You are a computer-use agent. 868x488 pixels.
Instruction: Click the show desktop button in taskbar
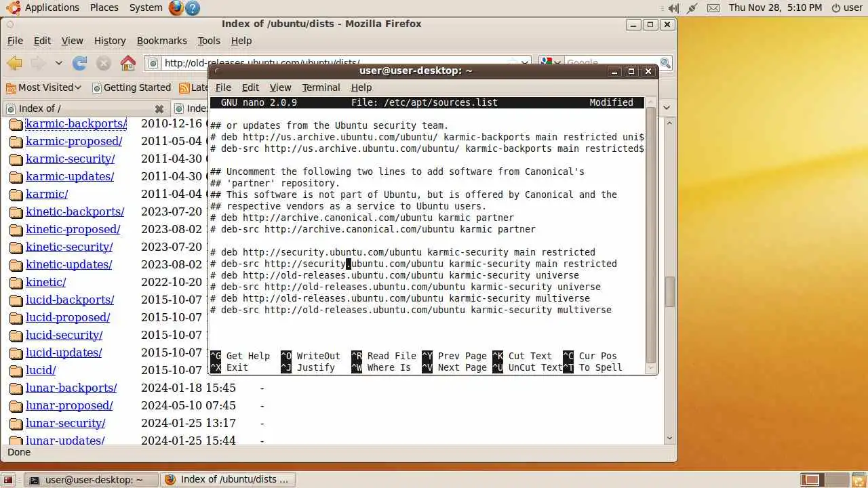9,480
